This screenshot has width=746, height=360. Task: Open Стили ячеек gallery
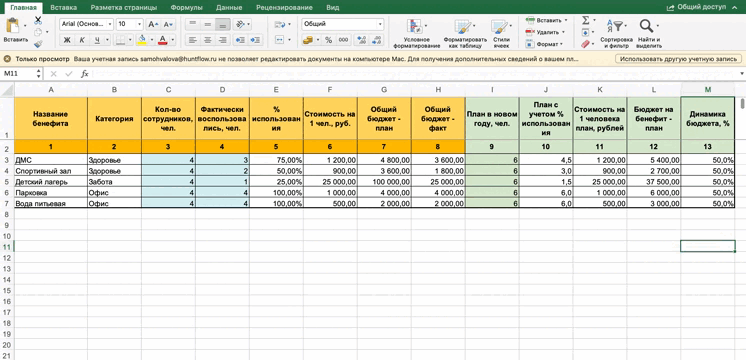501,34
